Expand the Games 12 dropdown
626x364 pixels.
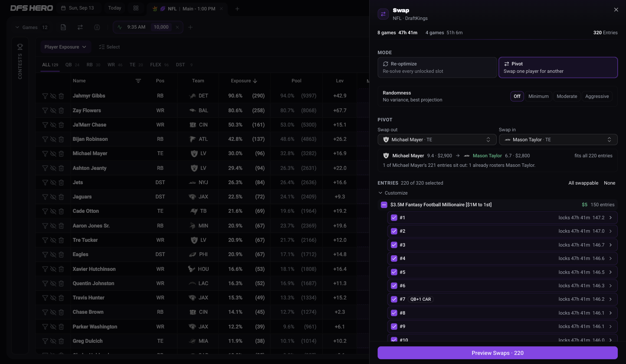point(31,27)
